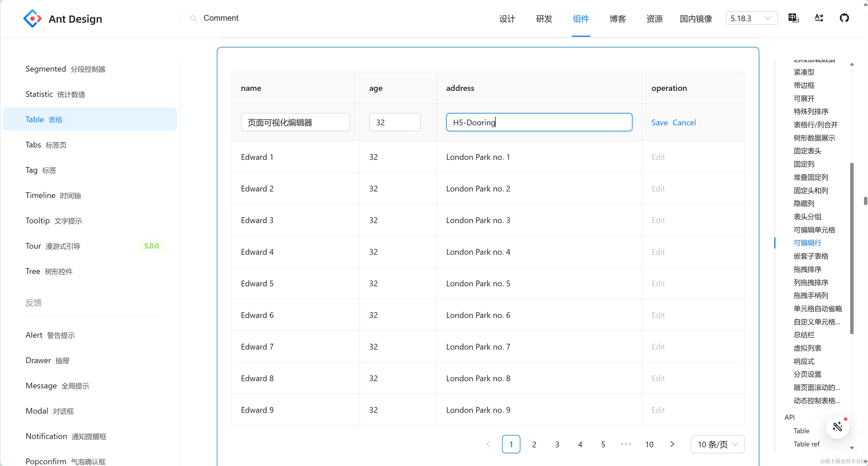
Task: Switch language with the translate icon
Action: point(793,18)
